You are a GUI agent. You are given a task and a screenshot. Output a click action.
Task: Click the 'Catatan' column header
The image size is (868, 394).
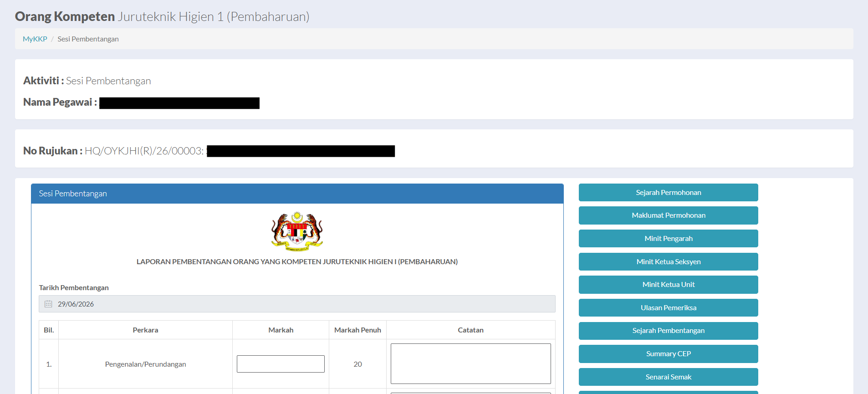pos(470,330)
